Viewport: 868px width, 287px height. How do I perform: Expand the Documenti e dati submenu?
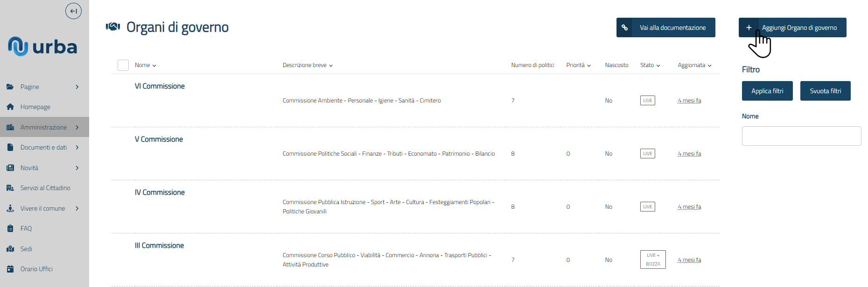pyautogui.click(x=77, y=147)
